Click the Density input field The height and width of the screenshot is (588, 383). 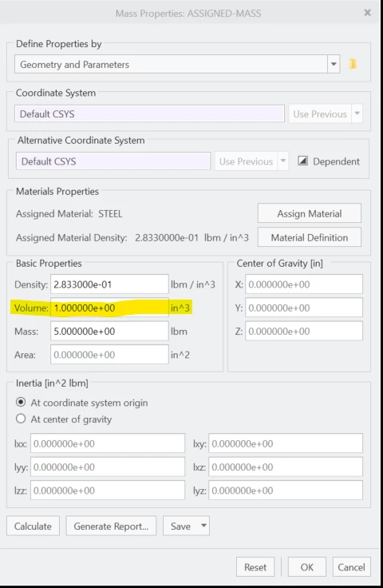click(109, 284)
